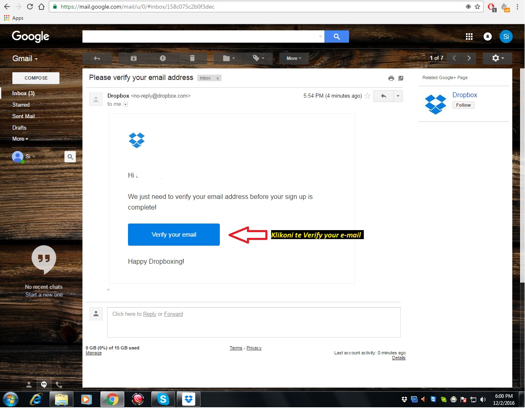Archive this Dropbox email

click(133, 58)
